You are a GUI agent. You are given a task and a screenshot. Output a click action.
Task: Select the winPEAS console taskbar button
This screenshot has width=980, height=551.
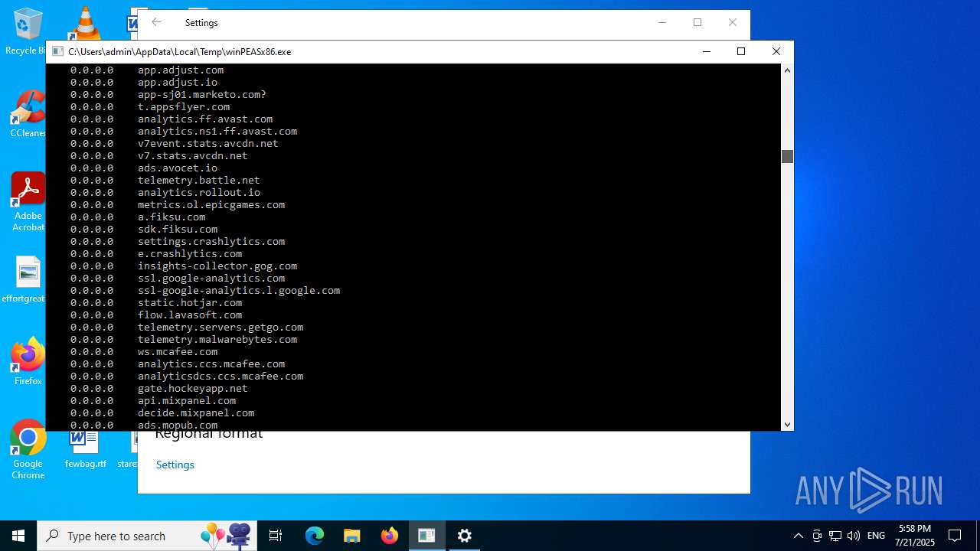coord(426,536)
